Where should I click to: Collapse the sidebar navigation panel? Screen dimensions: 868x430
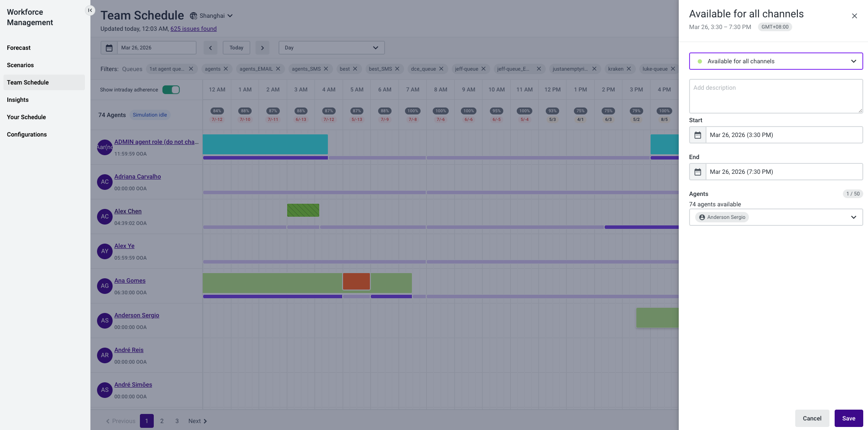pyautogui.click(x=90, y=10)
